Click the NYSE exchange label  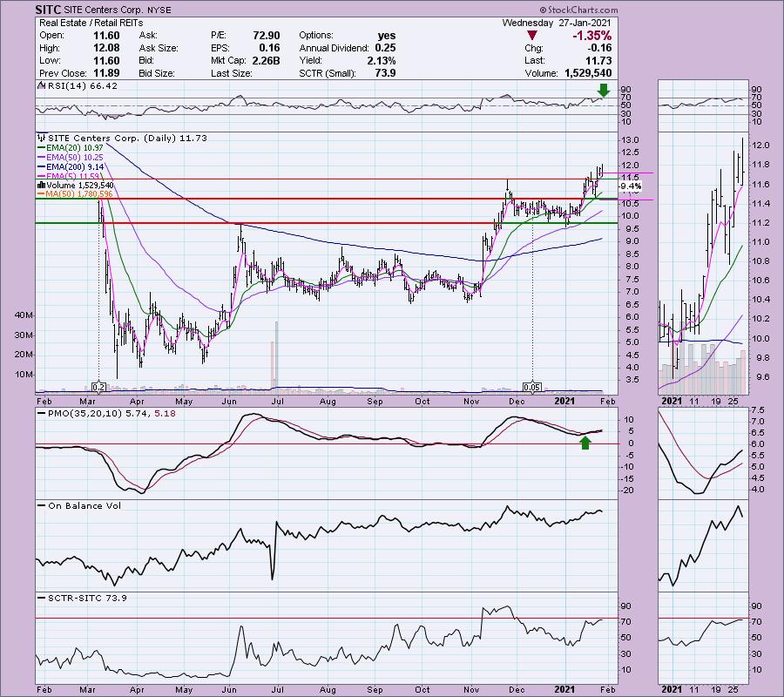[x=159, y=10]
